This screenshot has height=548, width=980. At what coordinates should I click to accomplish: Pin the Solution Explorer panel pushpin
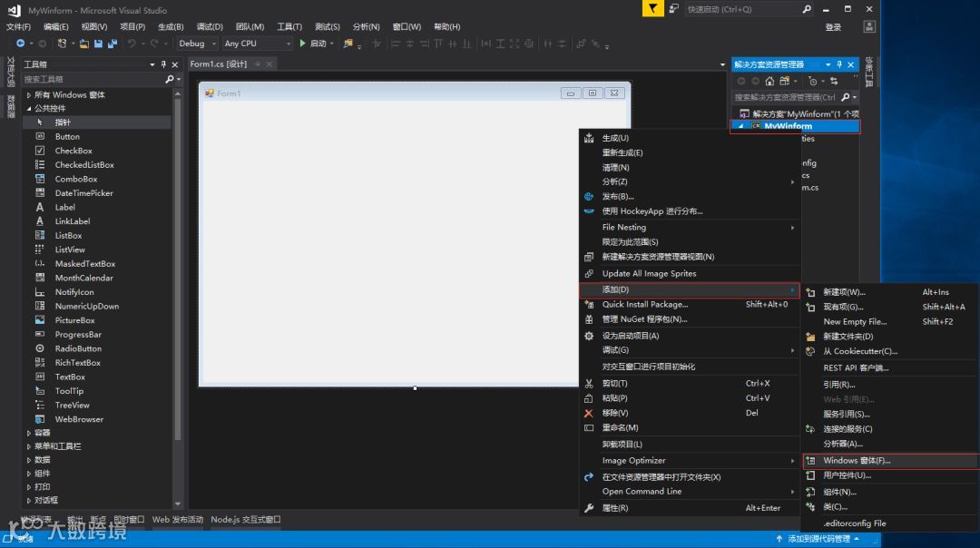click(x=839, y=64)
